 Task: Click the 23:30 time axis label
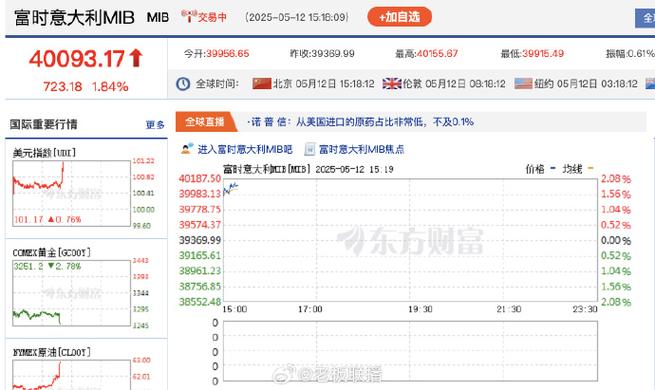(x=585, y=309)
